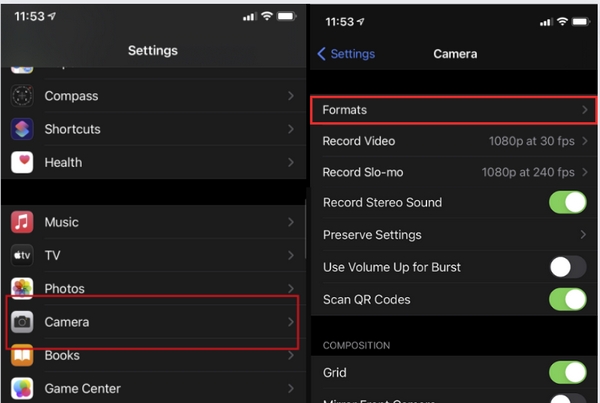This screenshot has width=600, height=403.
Task: Turn off Scan QR Codes switch
Action: click(567, 299)
